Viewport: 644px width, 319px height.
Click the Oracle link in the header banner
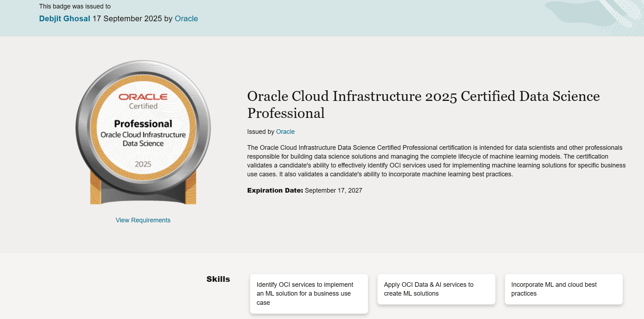186,19
